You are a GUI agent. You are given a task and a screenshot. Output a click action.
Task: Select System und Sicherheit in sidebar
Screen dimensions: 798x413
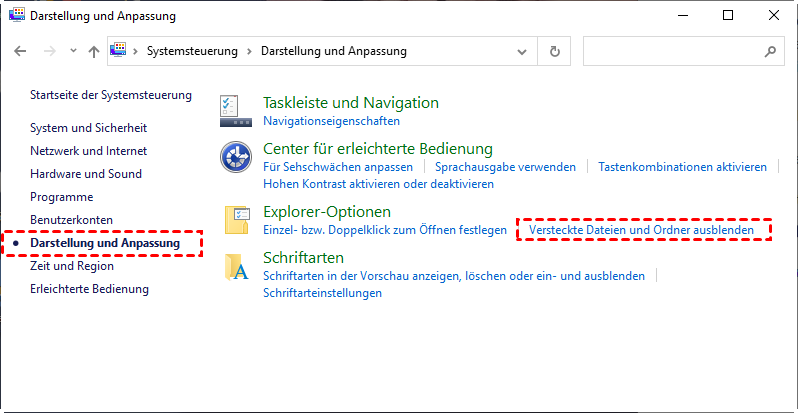coord(88,128)
